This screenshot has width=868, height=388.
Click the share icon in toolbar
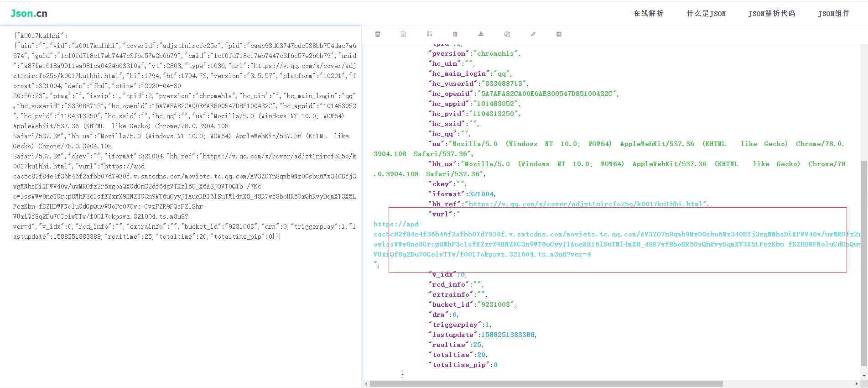pyautogui.click(x=559, y=34)
